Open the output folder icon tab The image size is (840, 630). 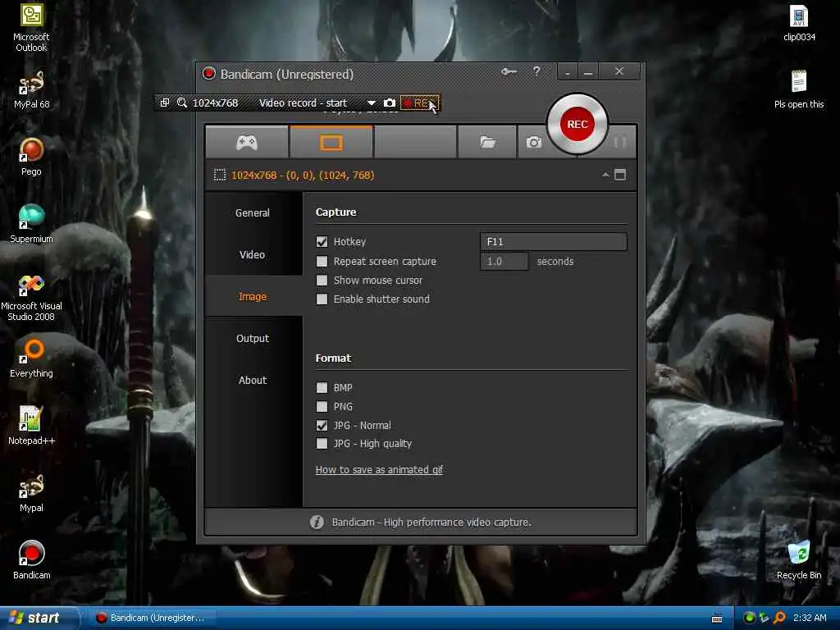click(487, 142)
